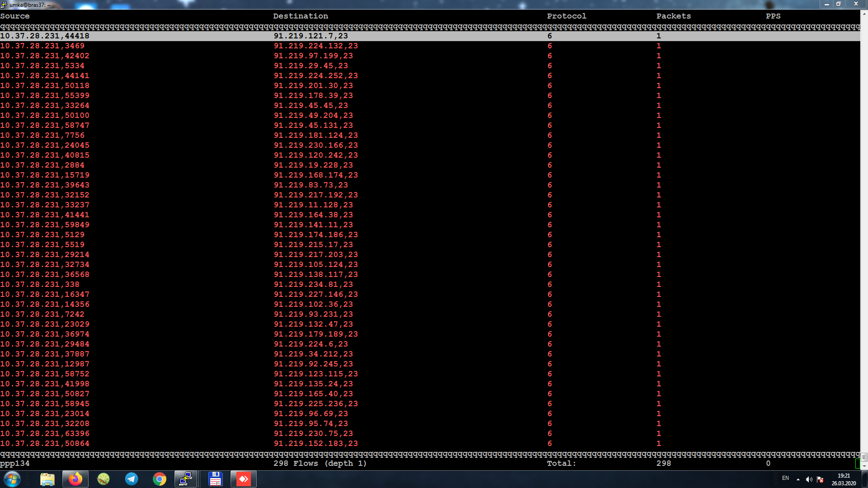Open Google Chrome from the taskbar
868x488 pixels.
159,479
